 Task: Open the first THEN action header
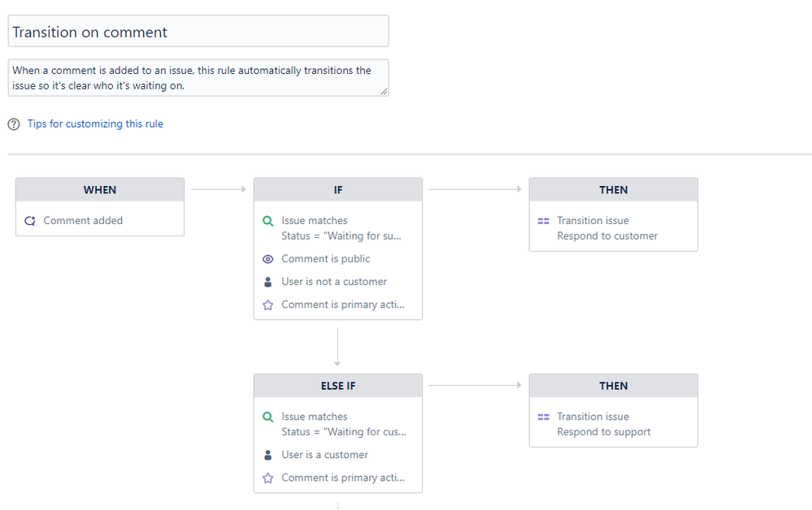614,190
